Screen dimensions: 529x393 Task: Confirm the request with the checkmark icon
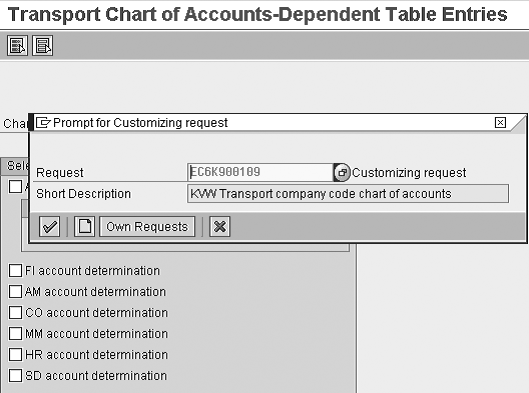[x=50, y=226]
